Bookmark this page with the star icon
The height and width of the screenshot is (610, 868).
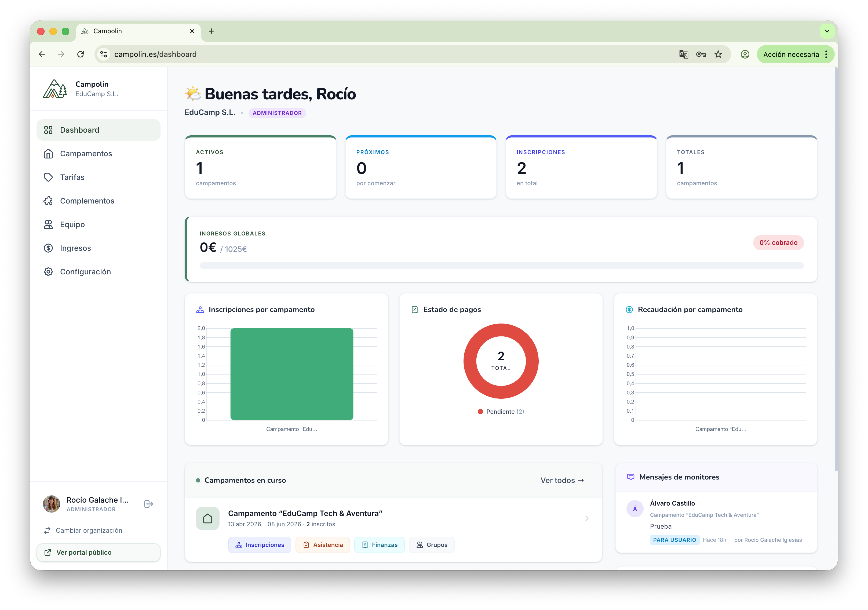point(718,55)
